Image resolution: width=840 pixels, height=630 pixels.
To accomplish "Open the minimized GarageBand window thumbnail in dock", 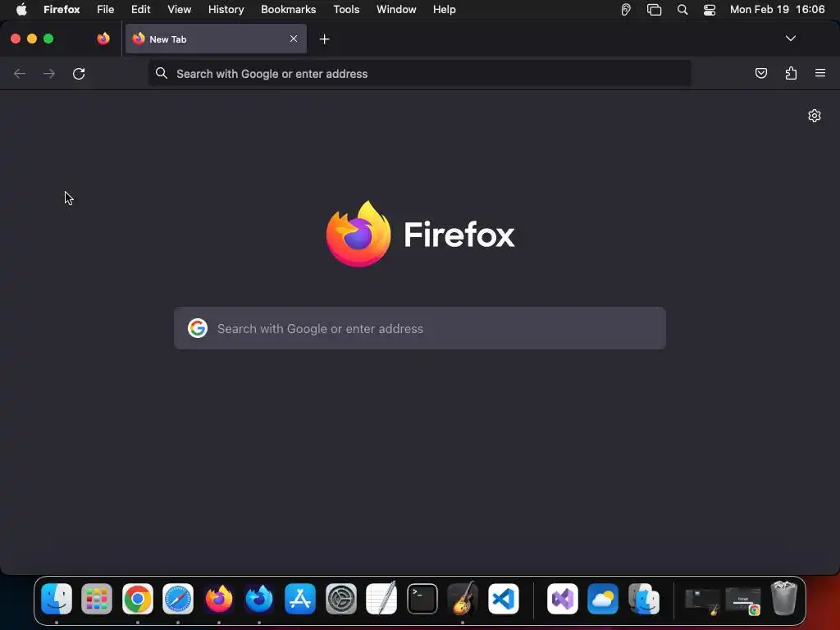I will coord(702,601).
